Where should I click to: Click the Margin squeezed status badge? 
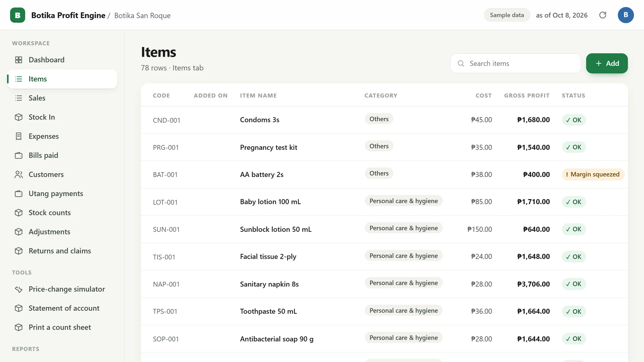593,174
